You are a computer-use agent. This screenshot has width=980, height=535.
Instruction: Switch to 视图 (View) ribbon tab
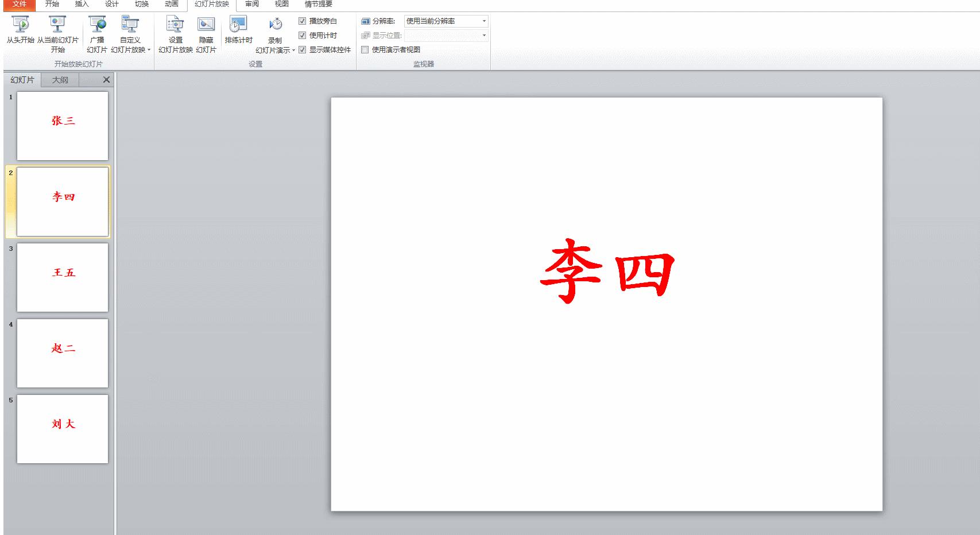pos(282,5)
